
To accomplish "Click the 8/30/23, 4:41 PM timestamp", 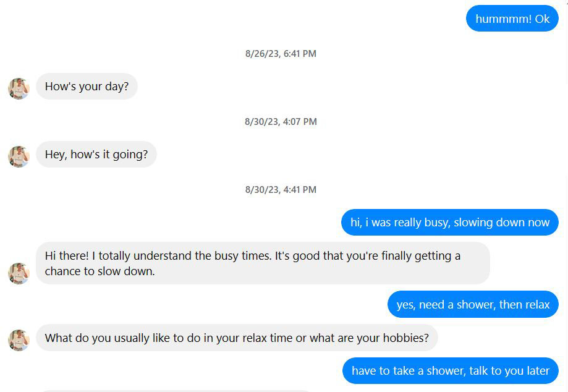I will coord(281,190).
